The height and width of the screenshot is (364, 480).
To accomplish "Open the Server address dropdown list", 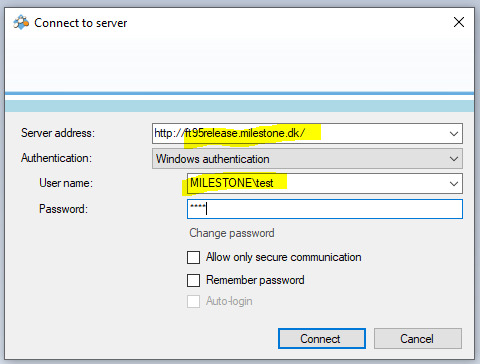I will [454, 134].
